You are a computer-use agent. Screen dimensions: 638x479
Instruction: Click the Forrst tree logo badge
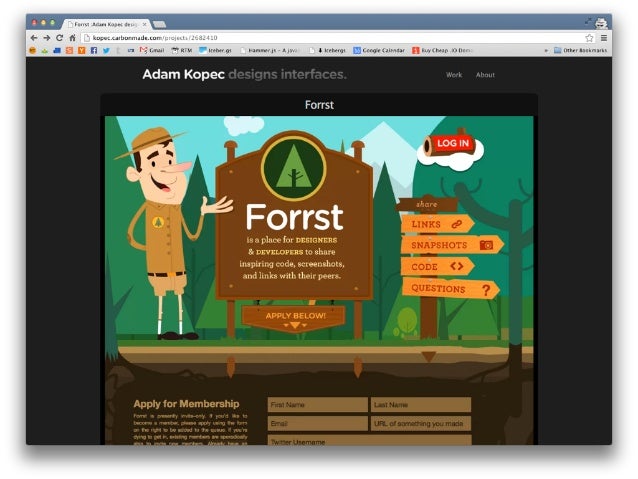[x=293, y=168]
